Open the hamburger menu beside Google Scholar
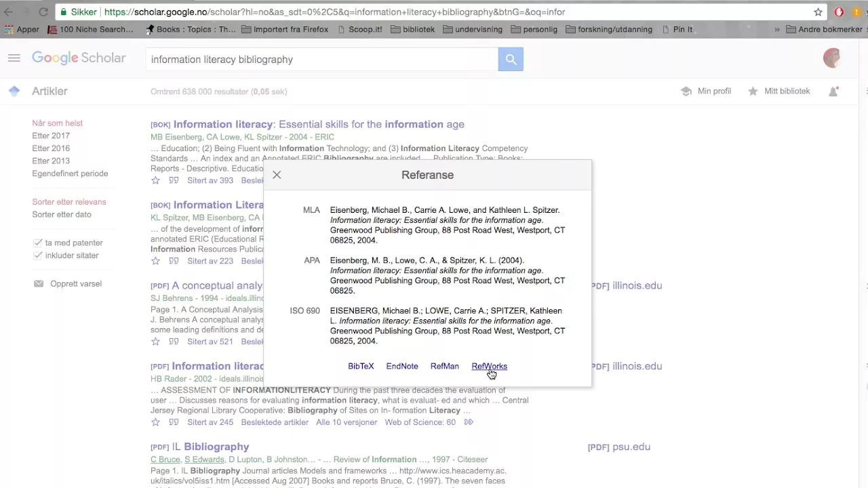 (x=14, y=58)
